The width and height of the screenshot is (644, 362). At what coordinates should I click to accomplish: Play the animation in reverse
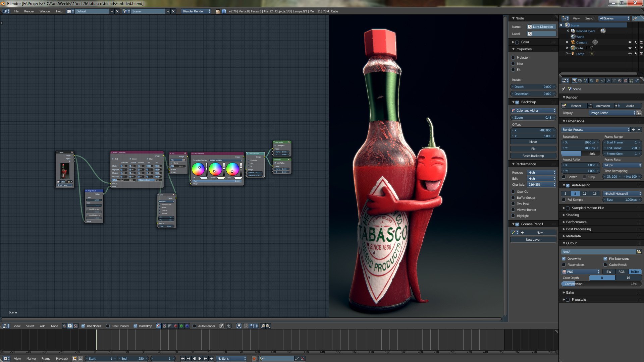[194, 359]
